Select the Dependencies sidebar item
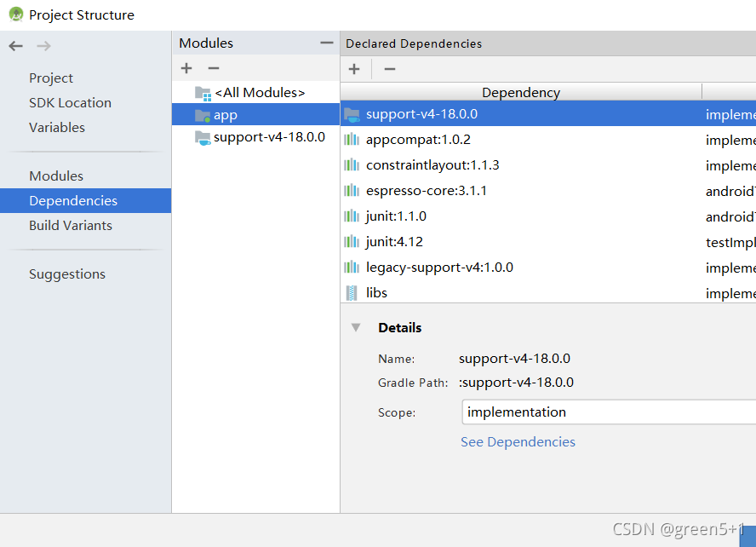The image size is (756, 547). 86,201
